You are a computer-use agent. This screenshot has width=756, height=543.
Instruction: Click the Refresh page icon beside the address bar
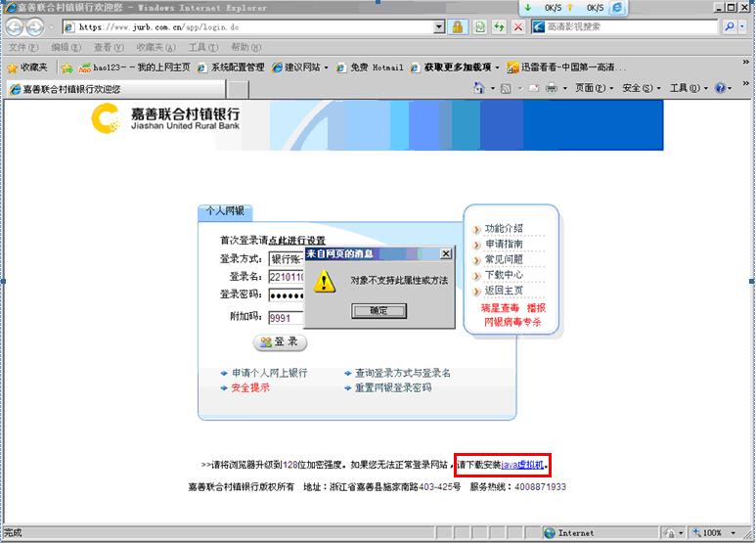coord(480,27)
